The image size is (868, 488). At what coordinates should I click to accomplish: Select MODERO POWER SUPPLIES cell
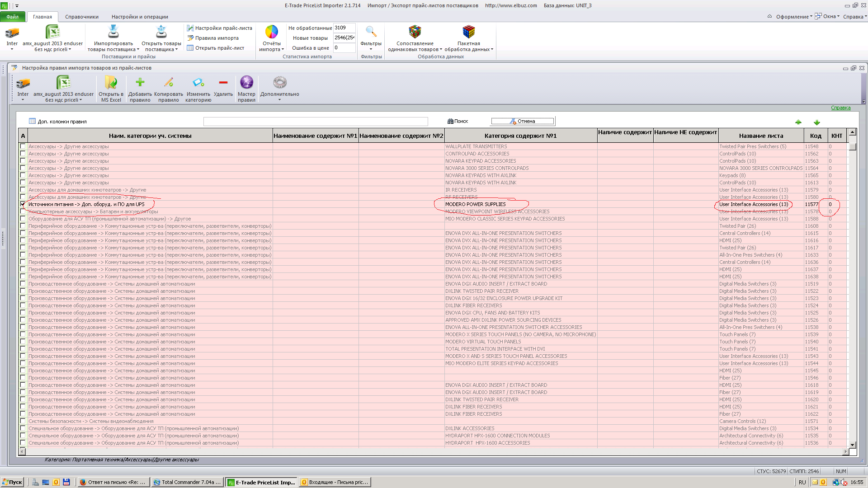520,204
